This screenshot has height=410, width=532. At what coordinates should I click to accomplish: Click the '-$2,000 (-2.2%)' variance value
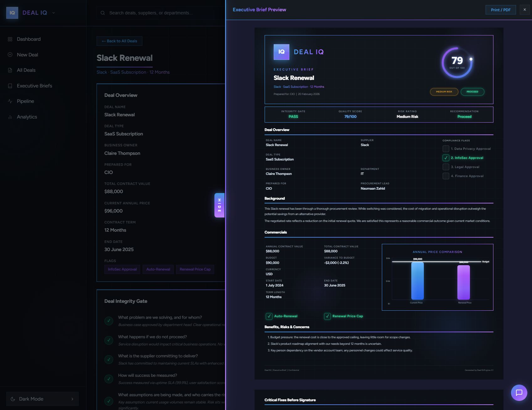336,263
